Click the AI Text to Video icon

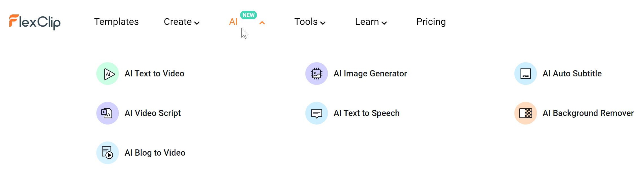point(108,74)
